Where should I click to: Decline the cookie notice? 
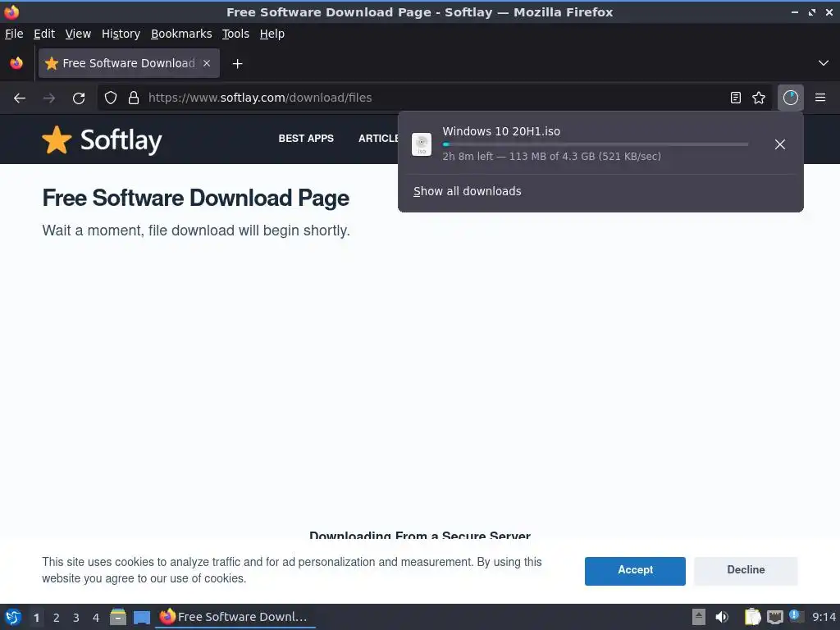tap(746, 571)
